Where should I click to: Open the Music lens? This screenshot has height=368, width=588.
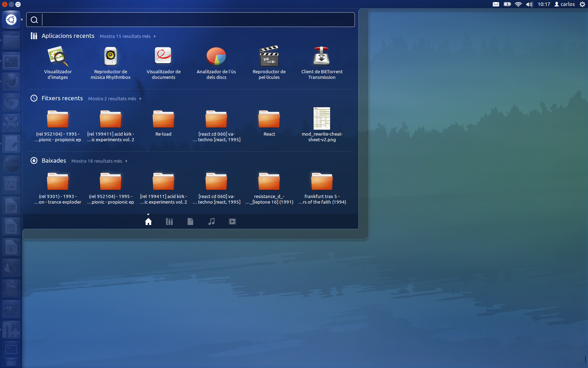[211, 221]
